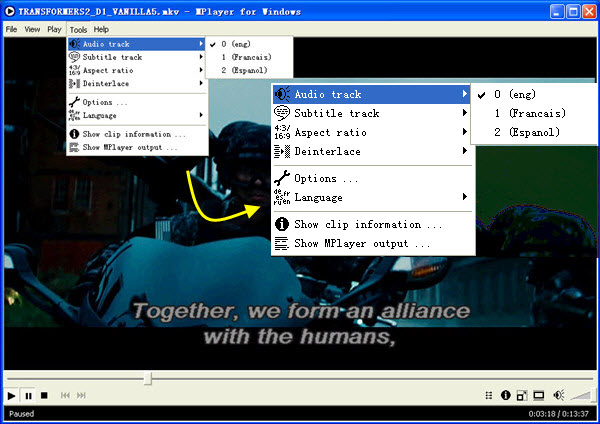
Task: Click Show MPlayer output icon in original menu
Action: click(74, 147)
